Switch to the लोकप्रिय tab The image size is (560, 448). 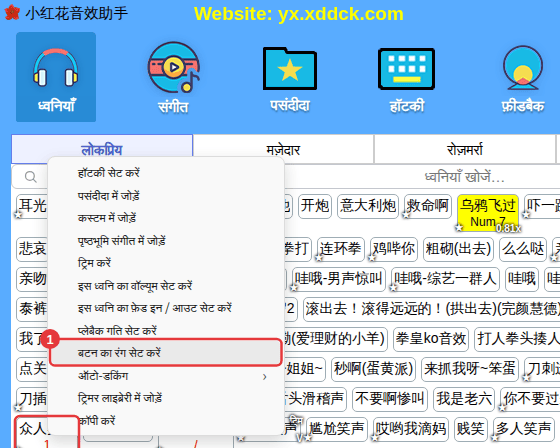click(102, 149)
